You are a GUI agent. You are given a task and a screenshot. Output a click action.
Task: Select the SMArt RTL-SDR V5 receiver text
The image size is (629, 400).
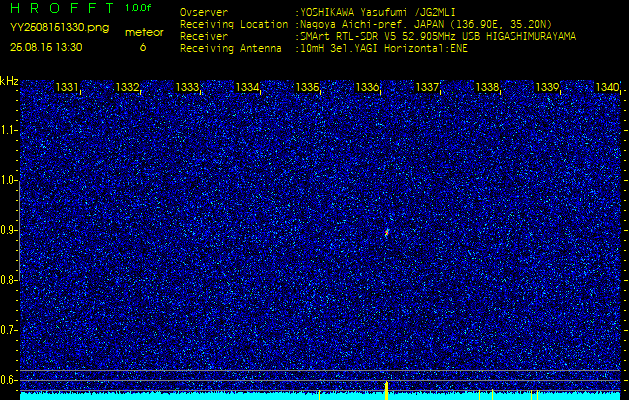click(x=438, y=37)
